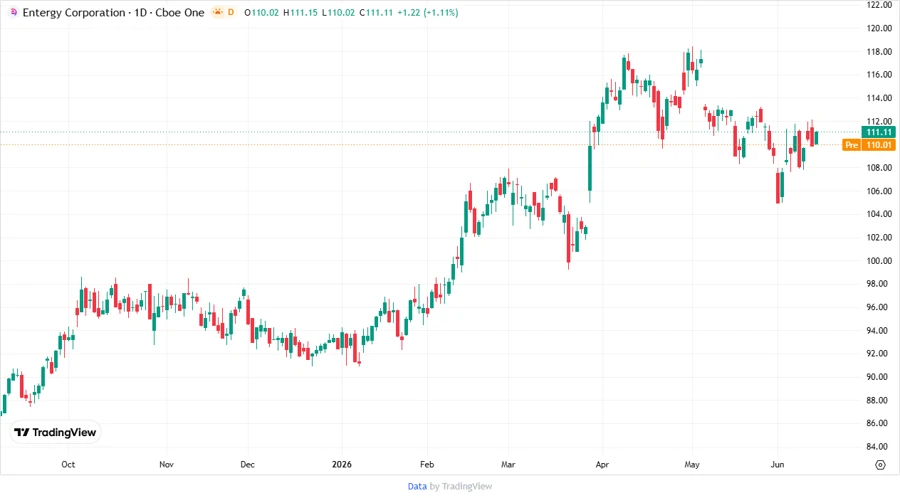Click the 98.00 price axis label

point(879,284)
